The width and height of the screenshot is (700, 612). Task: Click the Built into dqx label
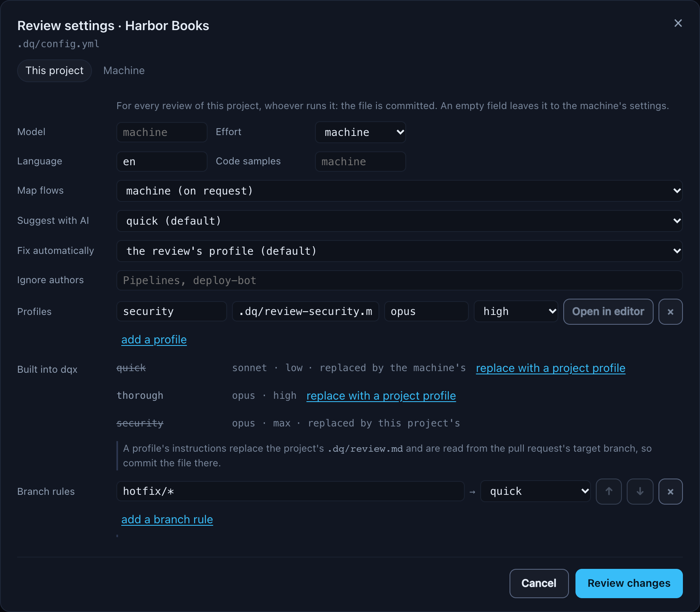point(47,369)
